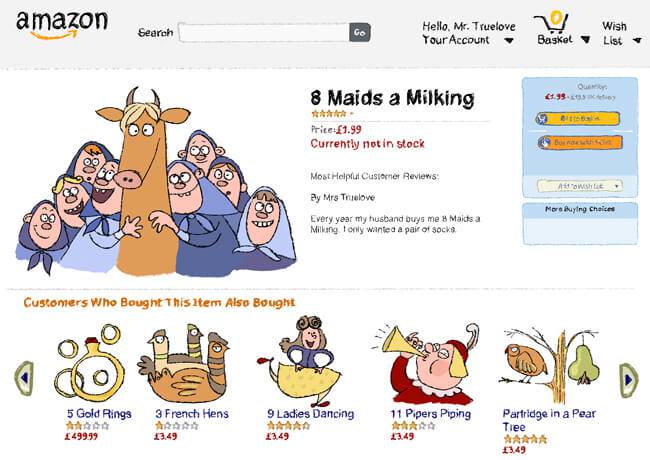The image size is (650, 460).
Task: Open the 11 Pipers Piping link
Action: point(430,414)
